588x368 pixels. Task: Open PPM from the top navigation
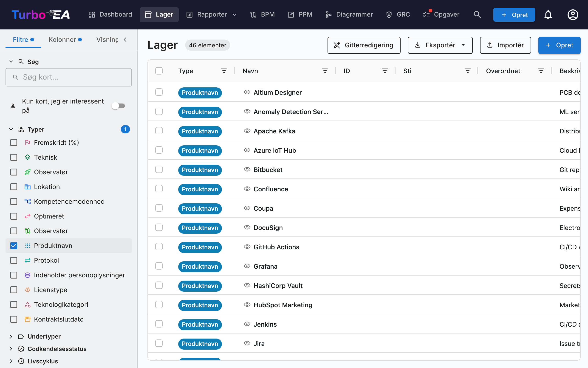point(300,14)
